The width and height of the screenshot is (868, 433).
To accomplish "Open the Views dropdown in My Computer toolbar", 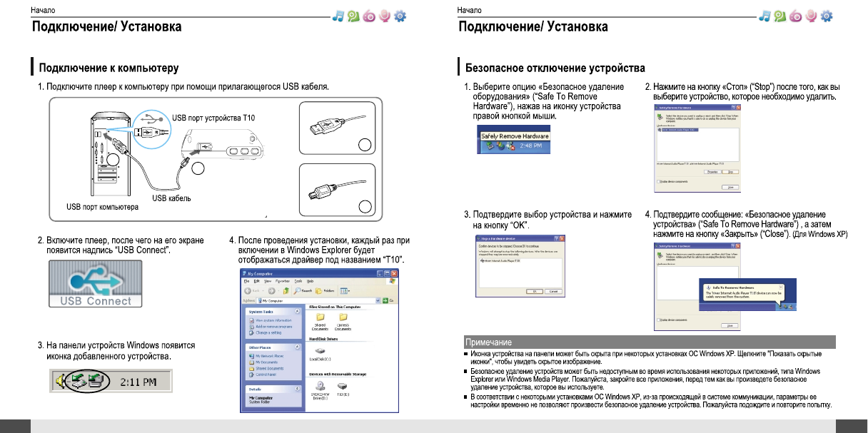I will (345, 291).
